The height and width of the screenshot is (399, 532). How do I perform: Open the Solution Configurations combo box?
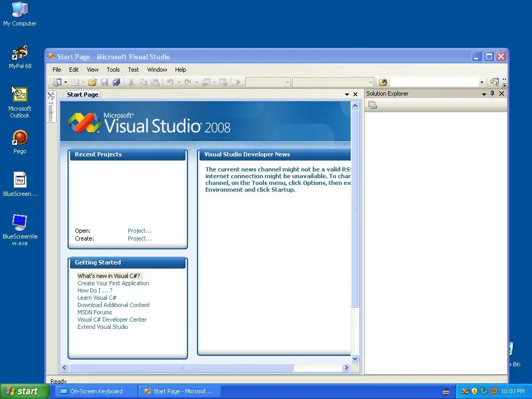[268, 82]
